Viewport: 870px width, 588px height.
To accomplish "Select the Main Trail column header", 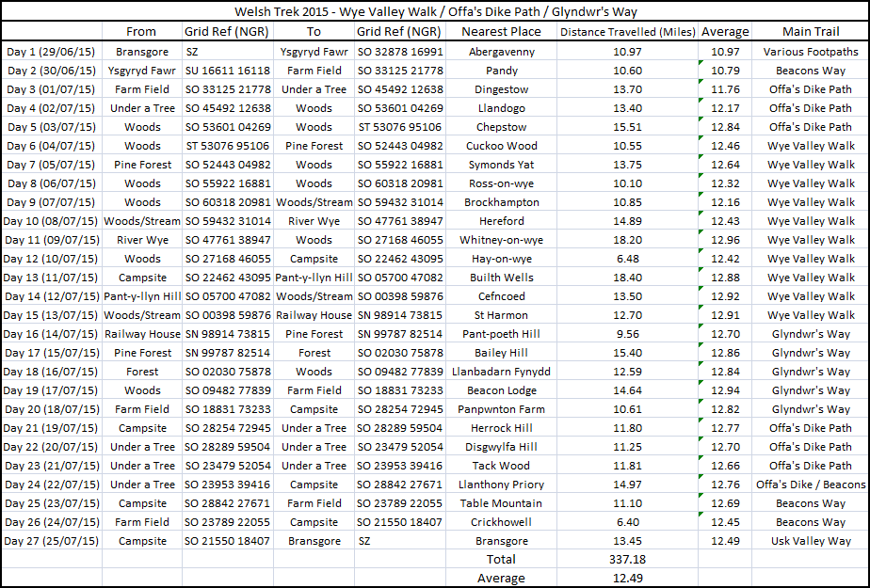I will coord(811,32).
